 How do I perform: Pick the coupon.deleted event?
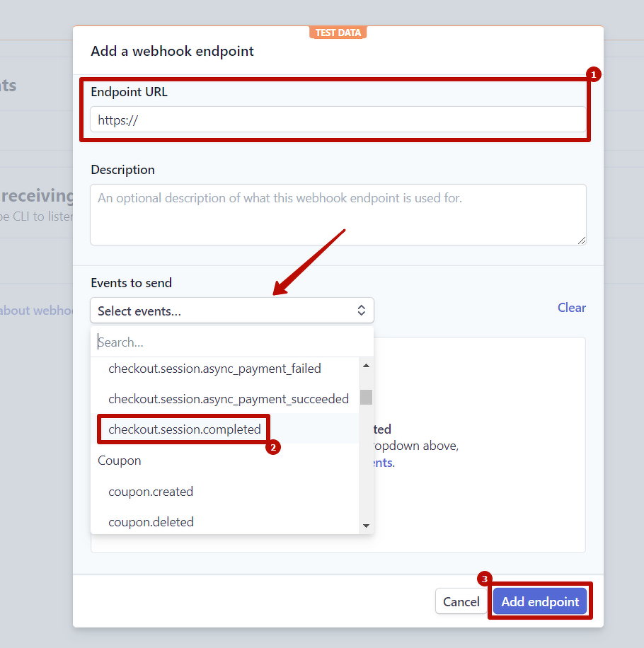click(x=151, y=522)
